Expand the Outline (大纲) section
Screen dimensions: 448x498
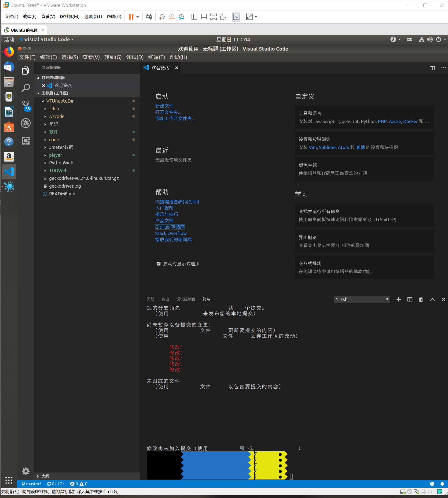coord(87,476)
